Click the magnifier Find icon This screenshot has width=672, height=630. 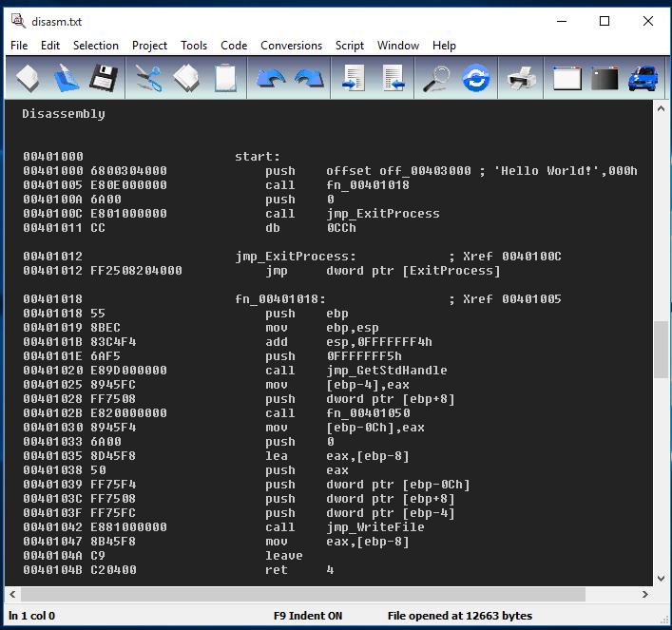point(436,79)
